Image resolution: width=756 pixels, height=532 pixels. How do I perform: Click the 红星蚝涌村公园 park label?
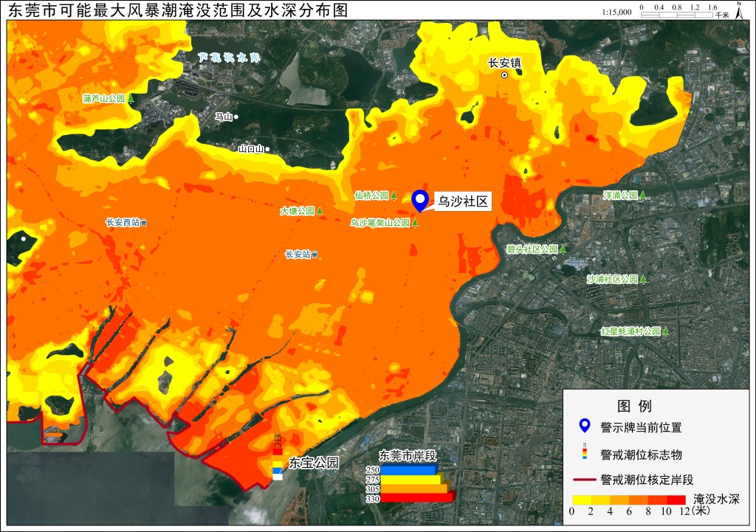(630, 331)
